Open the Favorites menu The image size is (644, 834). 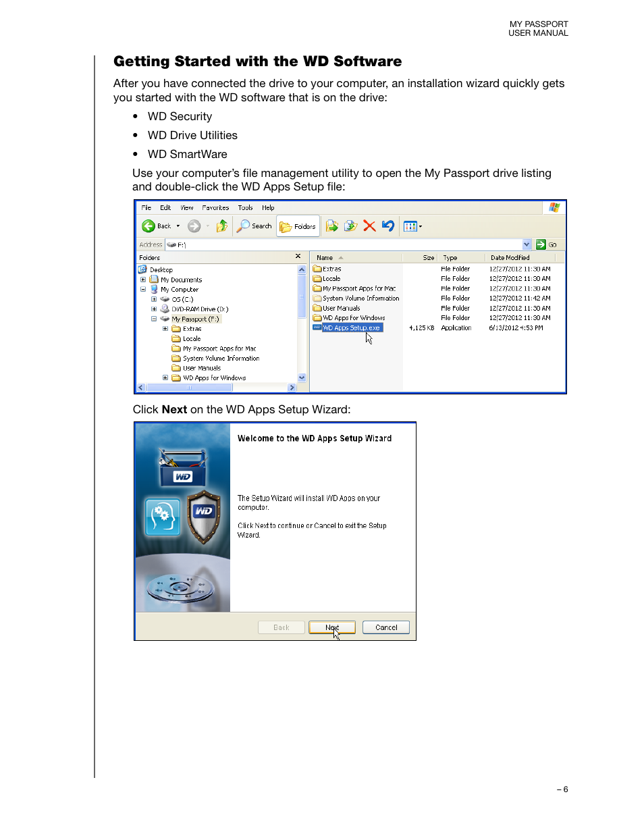click(215, 208)
